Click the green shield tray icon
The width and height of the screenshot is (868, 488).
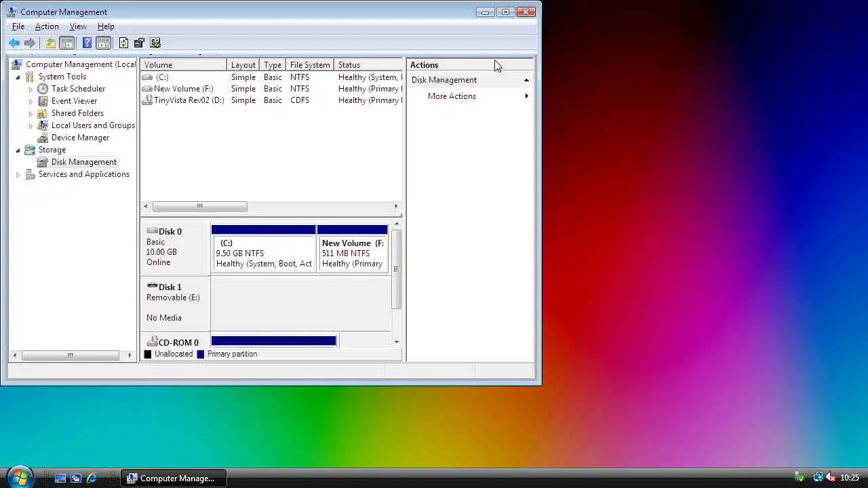pos(800,478)
